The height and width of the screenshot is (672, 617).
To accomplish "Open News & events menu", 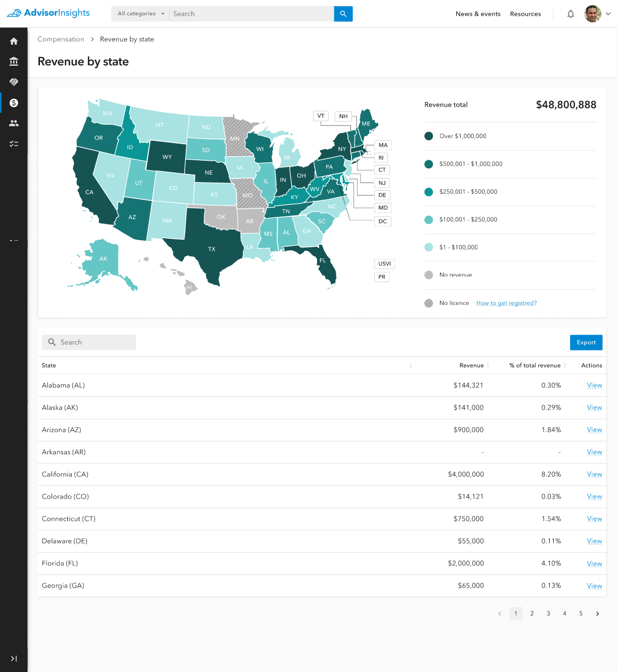I will [x=478, y=14].
